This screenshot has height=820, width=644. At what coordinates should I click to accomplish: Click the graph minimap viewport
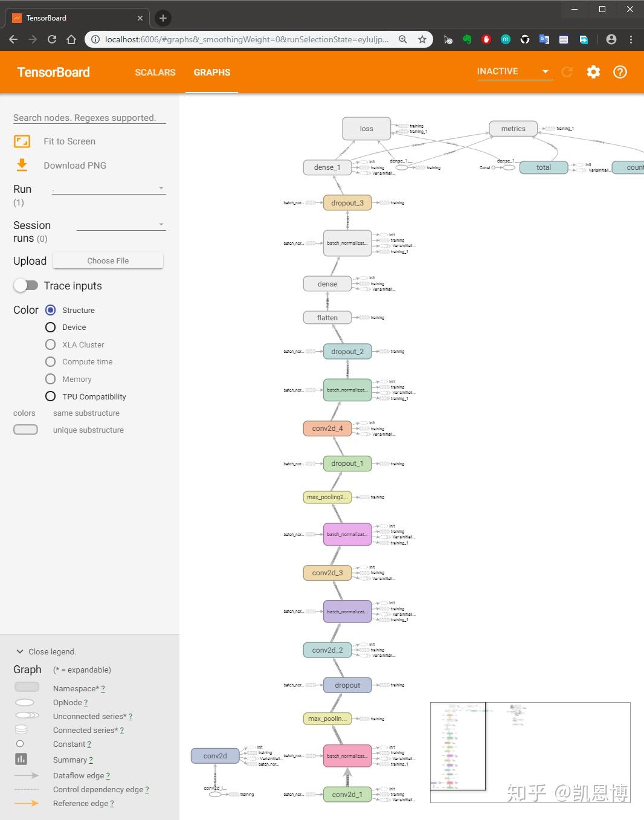458,746
